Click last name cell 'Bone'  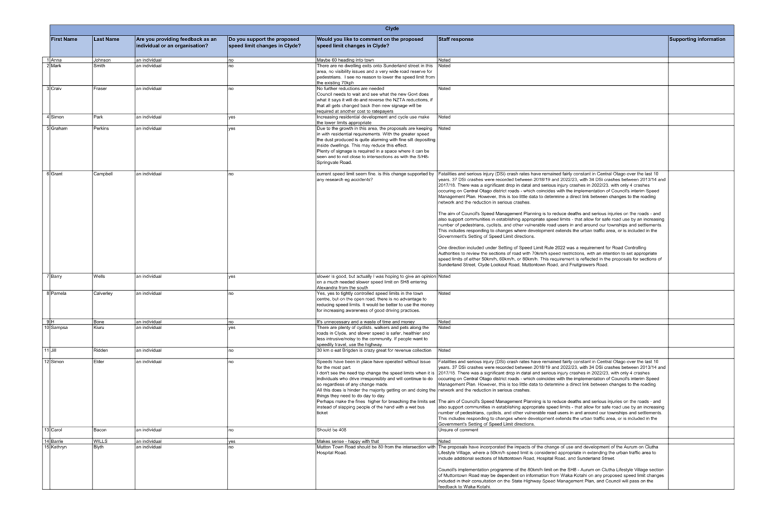[99, 322]
